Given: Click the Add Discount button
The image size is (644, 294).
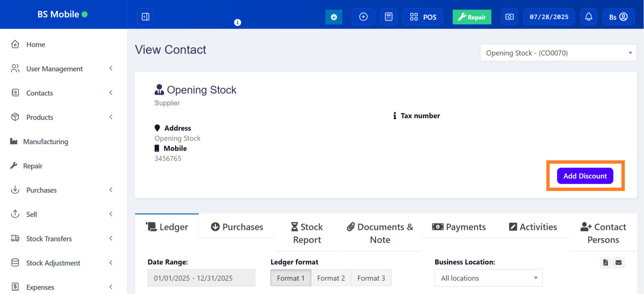Looking at the screenshot, I should click(585, 176).
